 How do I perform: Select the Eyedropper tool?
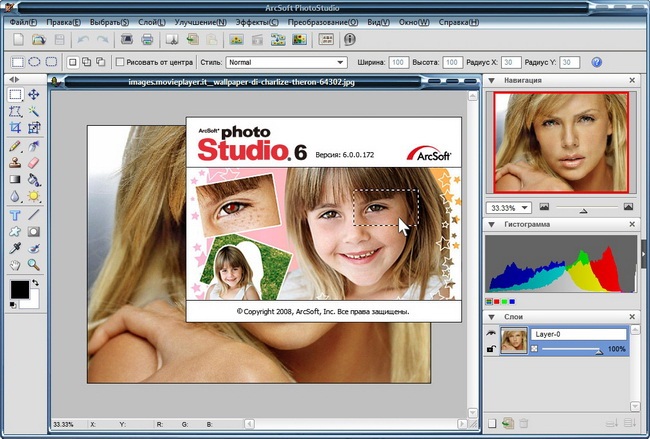click(15, 248)
